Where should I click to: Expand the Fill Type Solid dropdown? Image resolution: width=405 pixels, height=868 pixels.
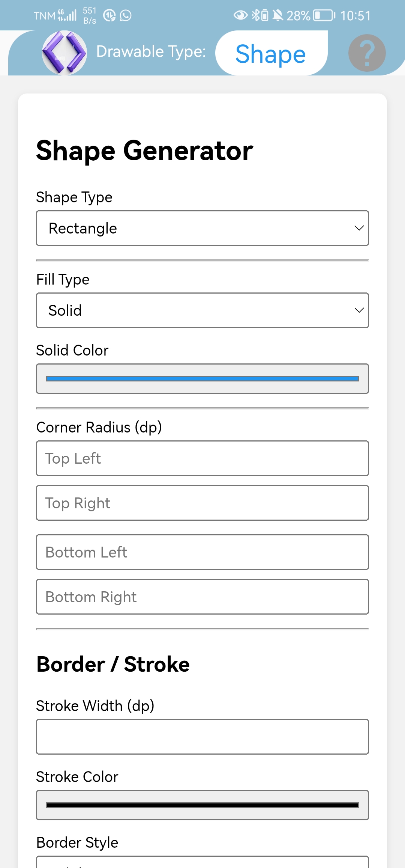202,310
